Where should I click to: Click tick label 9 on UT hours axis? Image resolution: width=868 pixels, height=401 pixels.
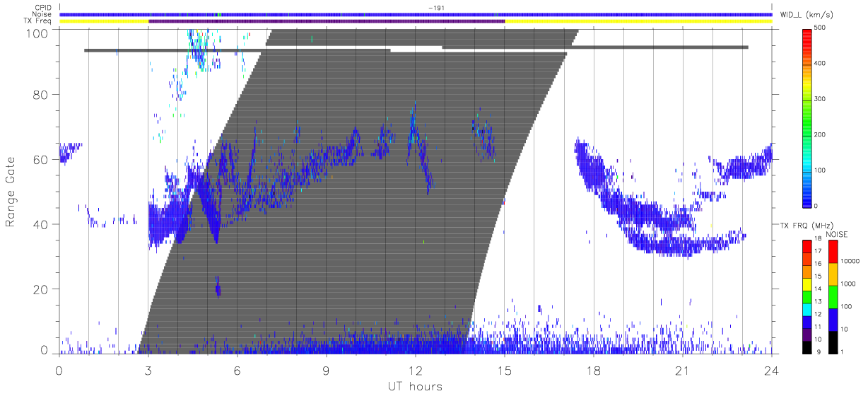(327, 369)
